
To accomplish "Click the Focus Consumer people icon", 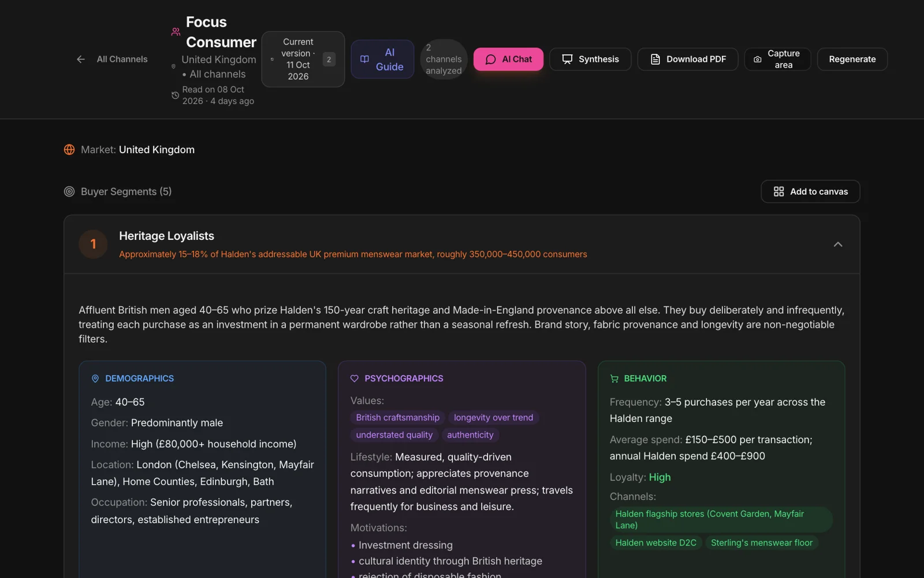I will [x=176, y=32].
